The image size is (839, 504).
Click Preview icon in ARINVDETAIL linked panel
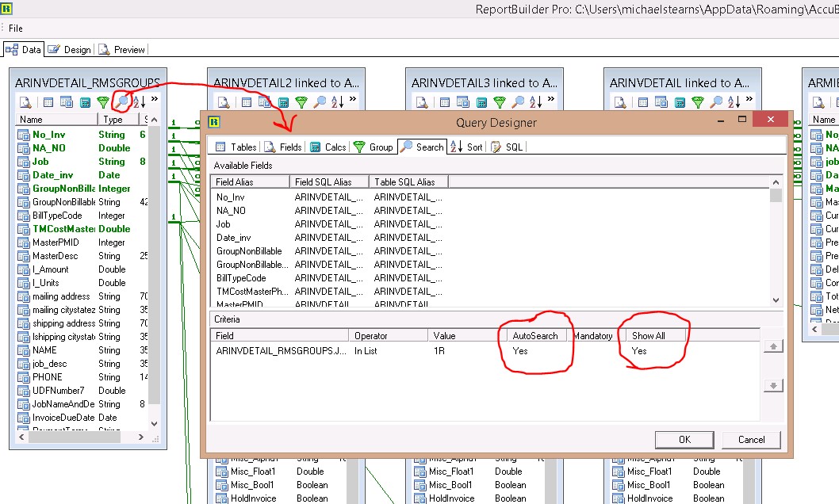click(620, 101)
